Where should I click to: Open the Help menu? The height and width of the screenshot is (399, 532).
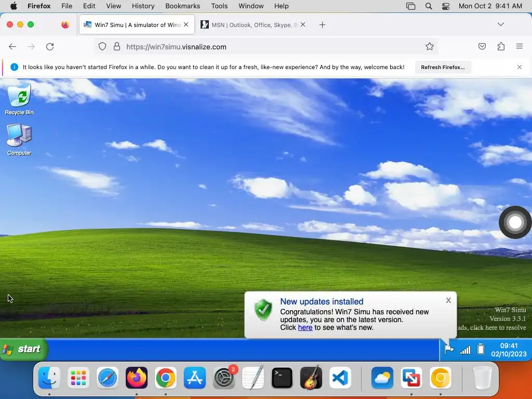[282, 6]
